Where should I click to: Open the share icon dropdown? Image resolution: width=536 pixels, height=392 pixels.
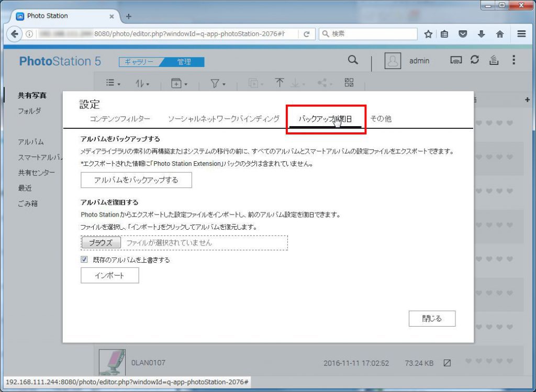coord(325,83)
